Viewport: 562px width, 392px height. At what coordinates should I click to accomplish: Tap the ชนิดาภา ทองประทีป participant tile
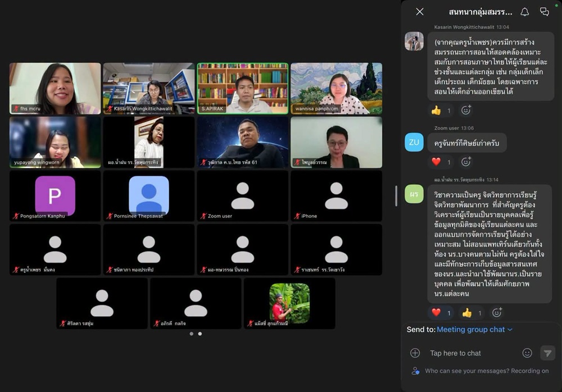pyautogui.click(x=149, y=250)
